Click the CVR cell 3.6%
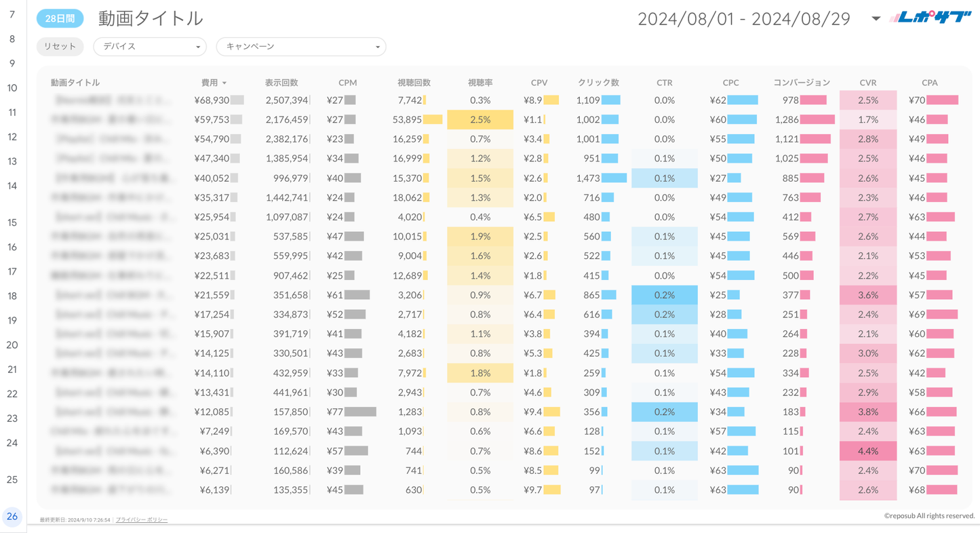 (868, 296)
